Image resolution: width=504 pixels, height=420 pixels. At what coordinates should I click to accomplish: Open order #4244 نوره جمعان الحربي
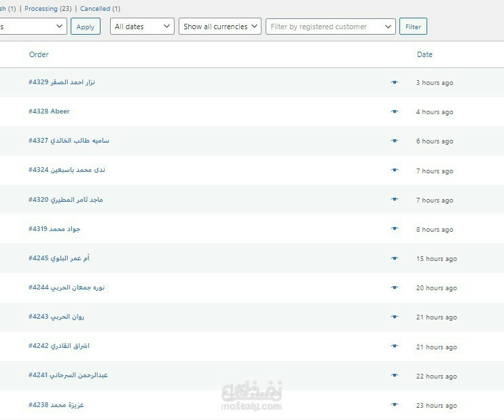(67, 287)
